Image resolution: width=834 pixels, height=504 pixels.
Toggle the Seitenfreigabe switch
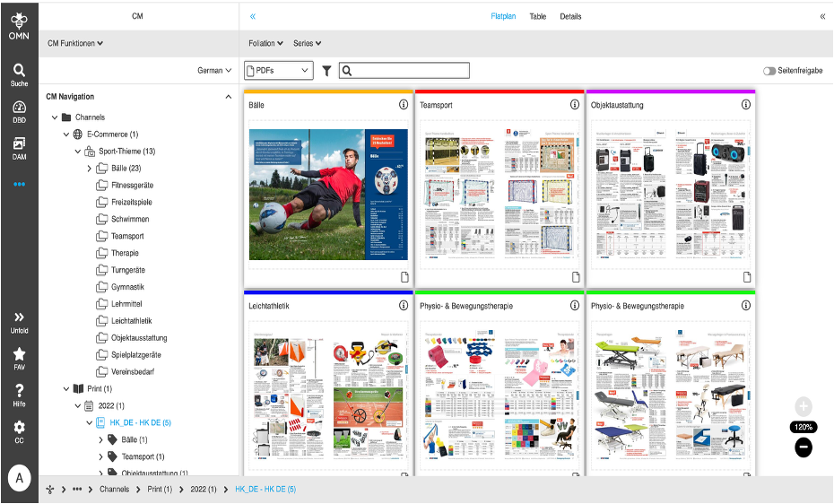769,71
